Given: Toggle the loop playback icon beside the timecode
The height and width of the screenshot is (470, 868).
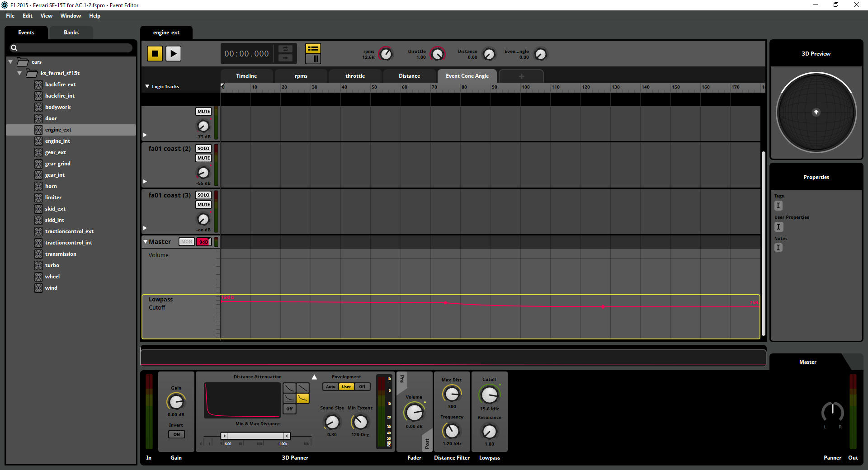Looking at the screenshot, I should [x=285, y=49].
